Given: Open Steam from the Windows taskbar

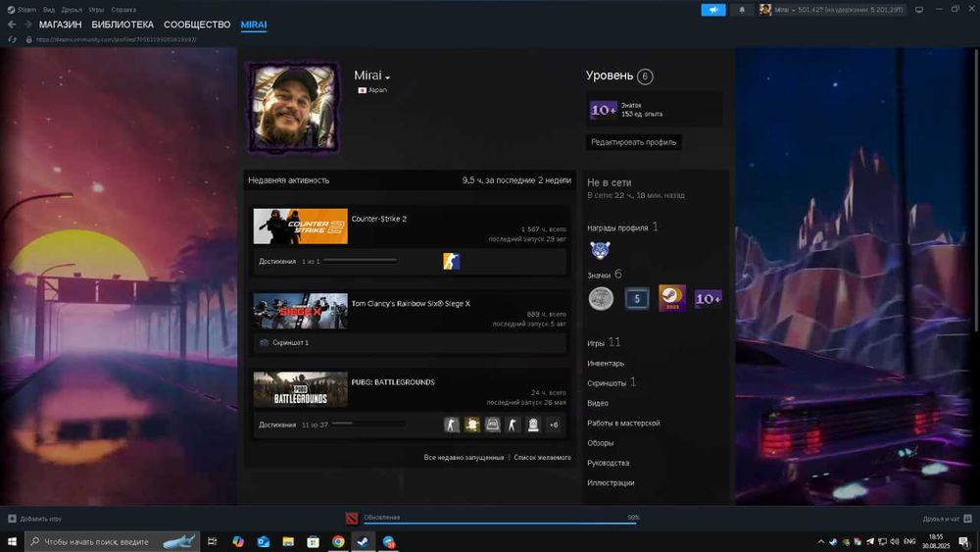Looking at the screenshot, I should (x=364, y=541).
